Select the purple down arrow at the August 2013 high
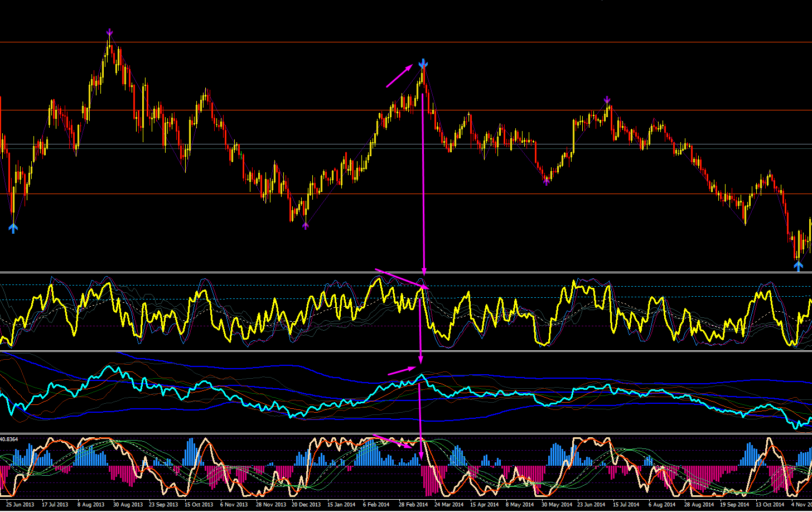This screenshot has width=812, height=512. [x=109, y=32]
